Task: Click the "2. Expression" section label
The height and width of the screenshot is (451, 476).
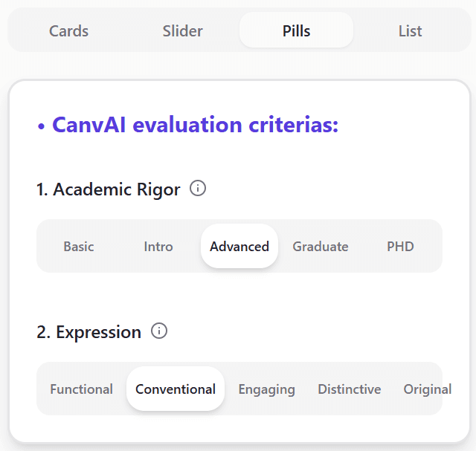Action: pyautogui.click(x=89, y=332)
